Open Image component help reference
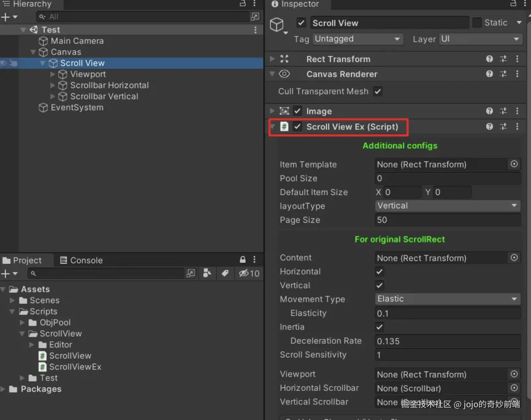The width and height of the screenshot is (531, 420). (489, 111)
